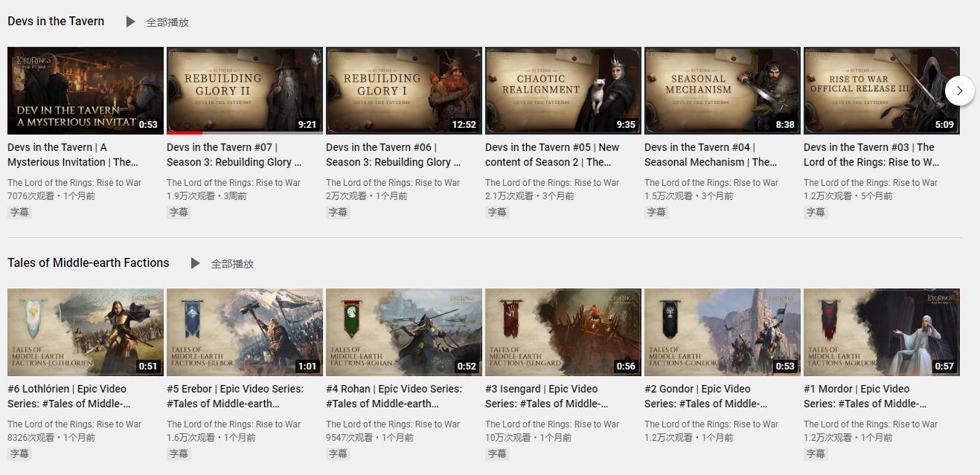Open the Rise to War Official Release III thumbnail
This screenshot has height=475, width=980.
coord(882,91)
